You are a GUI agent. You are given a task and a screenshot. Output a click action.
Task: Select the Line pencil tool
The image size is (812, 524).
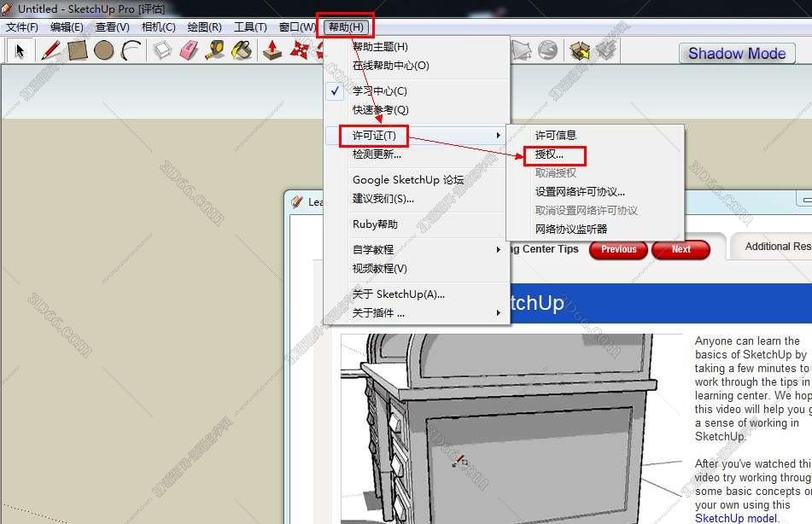click(x=50, y=50)
